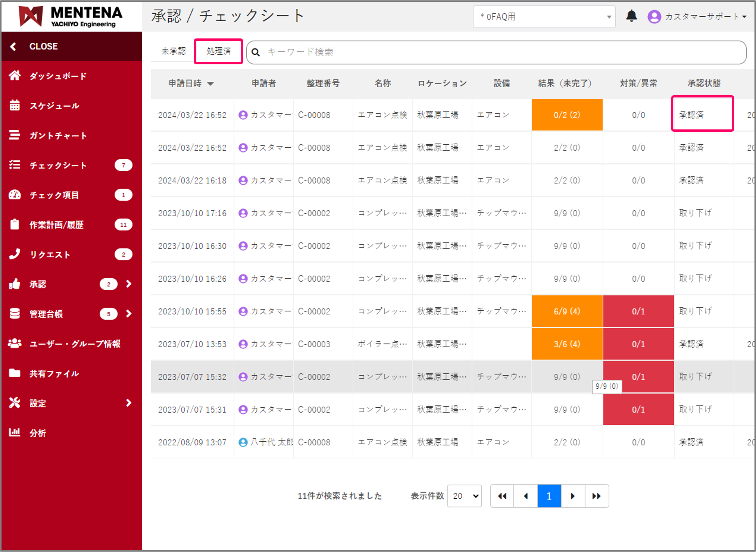
Task: Click the notification bell icon
Action: click(x=631, y=16)
